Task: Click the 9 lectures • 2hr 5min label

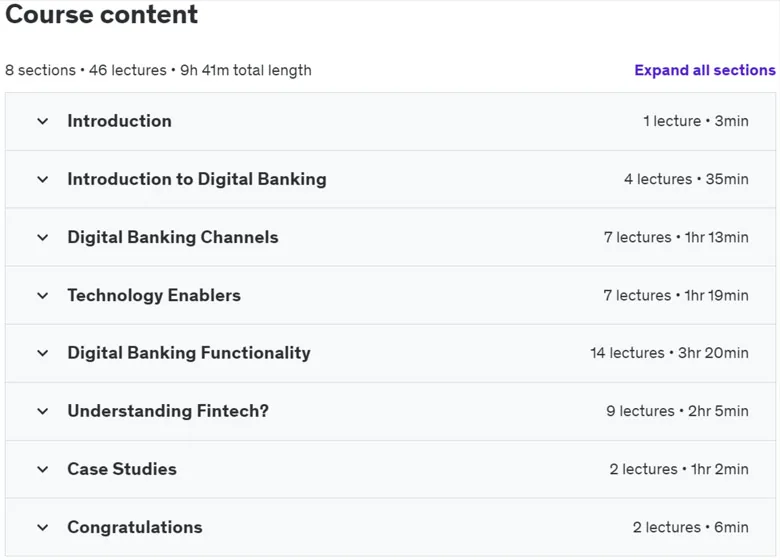Action: 677,411
